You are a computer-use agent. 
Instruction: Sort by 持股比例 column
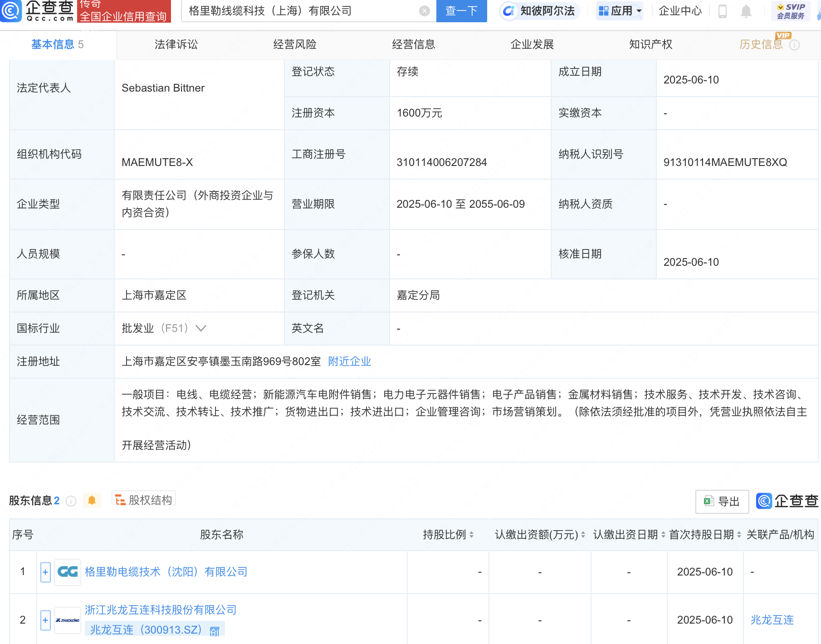472,535
